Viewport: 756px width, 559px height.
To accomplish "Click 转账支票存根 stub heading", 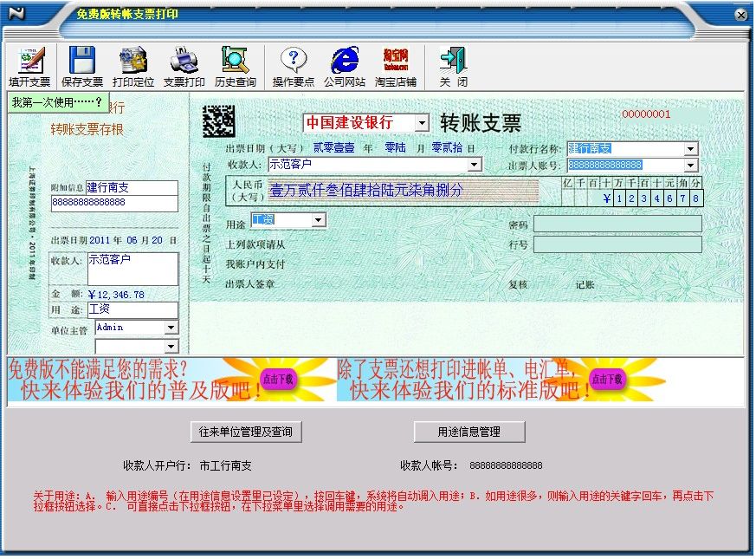I will 87,129.
